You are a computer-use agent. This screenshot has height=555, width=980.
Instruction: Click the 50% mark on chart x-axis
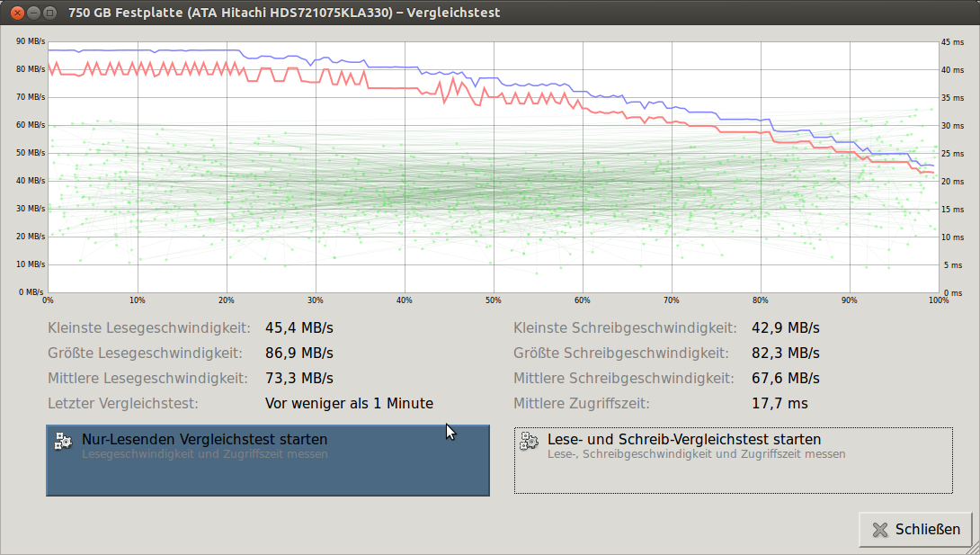493,300
